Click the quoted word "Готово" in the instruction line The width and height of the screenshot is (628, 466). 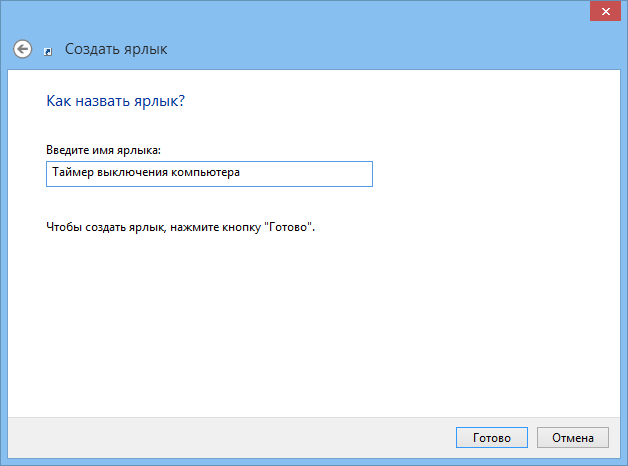coord(288,227)
